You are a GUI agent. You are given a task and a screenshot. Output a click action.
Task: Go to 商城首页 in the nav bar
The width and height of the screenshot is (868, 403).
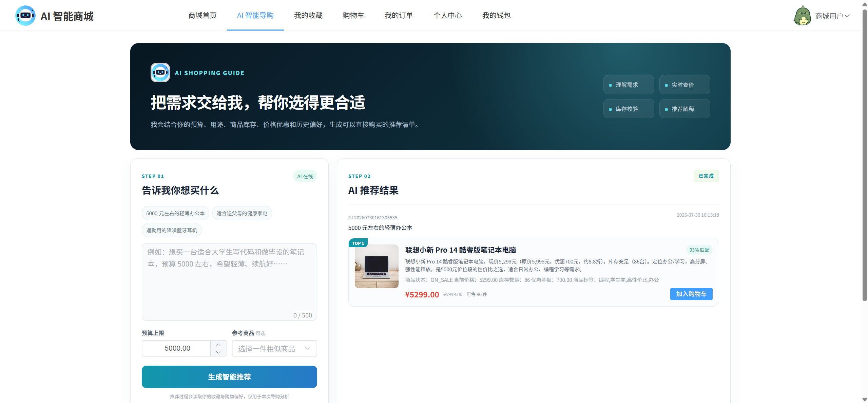pyautogui.click(x=202, y=16)
